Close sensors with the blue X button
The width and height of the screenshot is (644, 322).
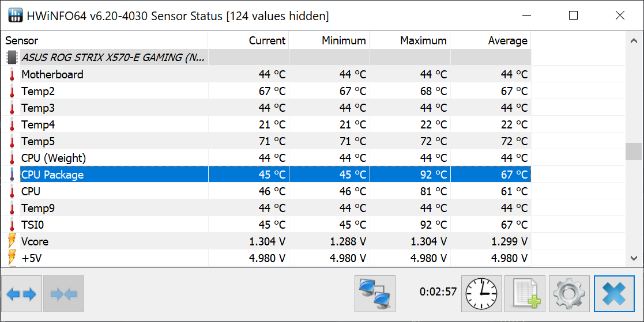click(x=614, y=294)
